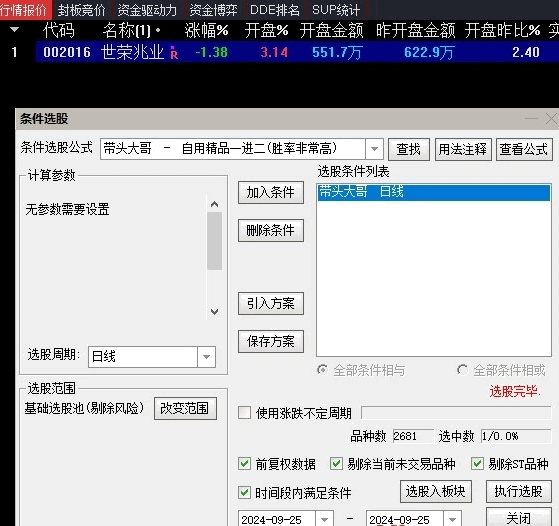Viewport: 559px width, 526px height.
Task: Sort by the 开盘% column header
Action: coord(266,31)
